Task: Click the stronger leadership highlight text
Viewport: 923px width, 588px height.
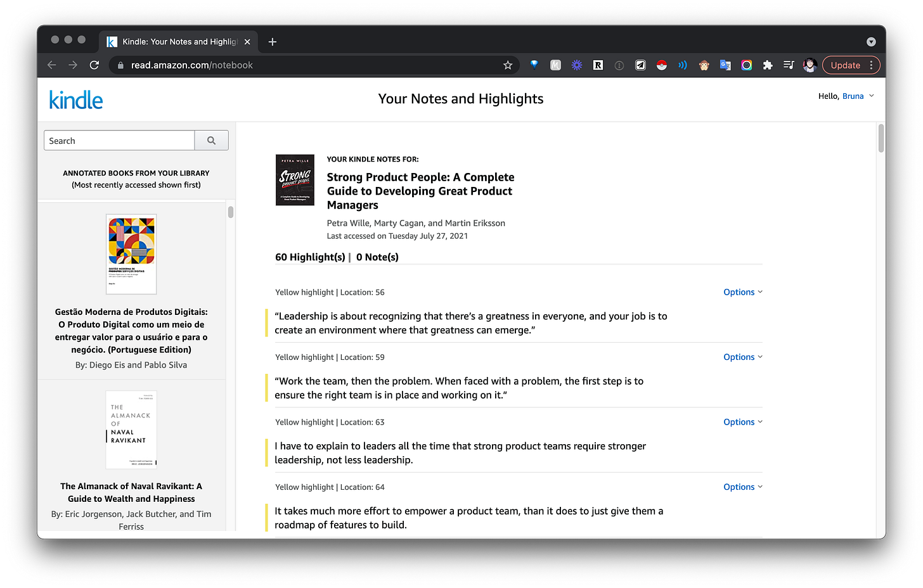Action: coord(460,453)
